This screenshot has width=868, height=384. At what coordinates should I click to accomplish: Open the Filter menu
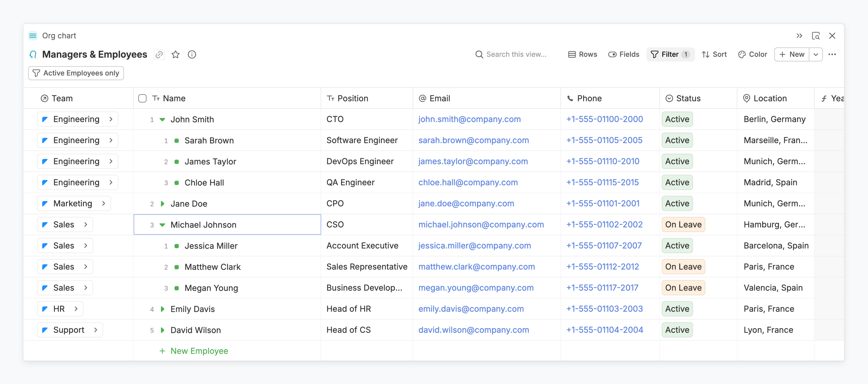[670, 55]
